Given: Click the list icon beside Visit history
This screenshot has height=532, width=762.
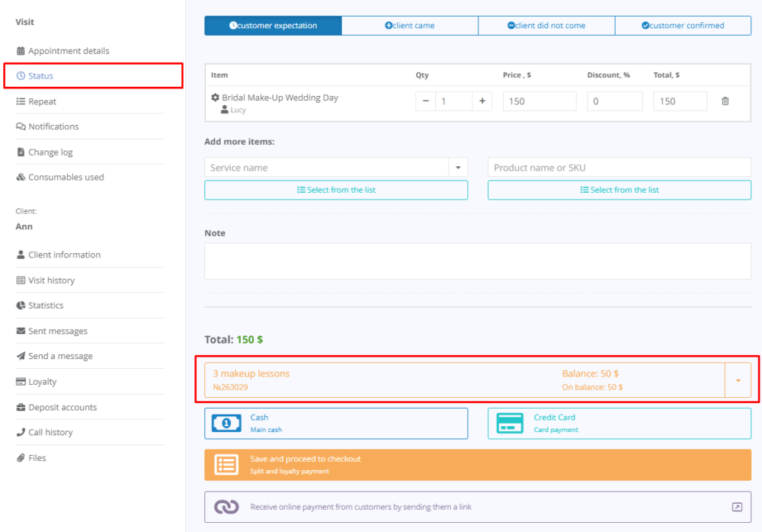Looking at the screenshot, I should [x=21, y=280].
